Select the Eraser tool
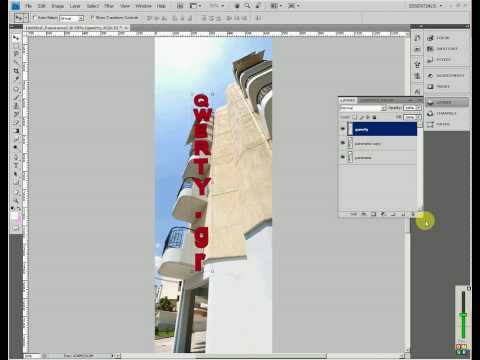This screenshot has height=360, width=480. click(x=16, y=122)
